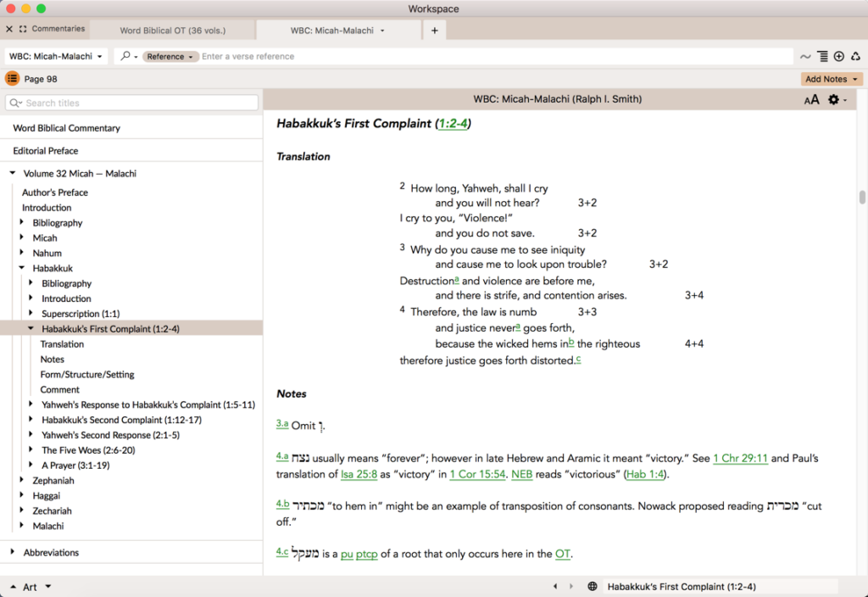Click the fullscreen brackets icon beside Commentaries
868x597 pixels.
(23, 29)
